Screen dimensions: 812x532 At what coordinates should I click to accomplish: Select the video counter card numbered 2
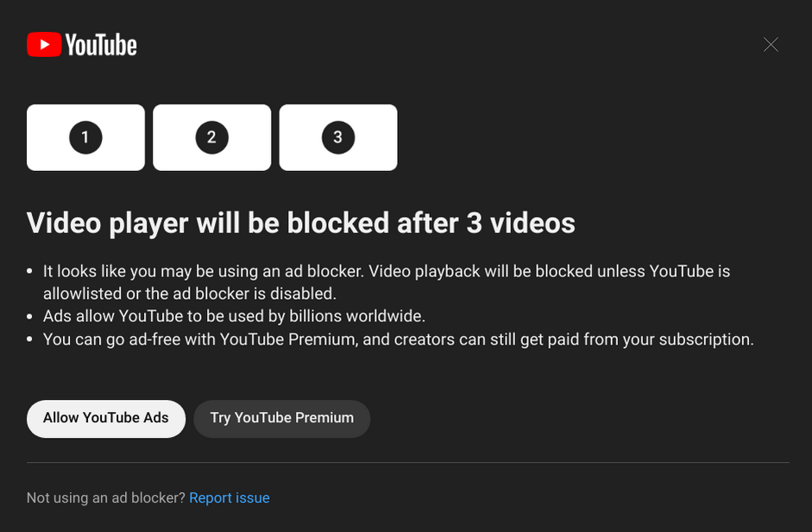click(211, 137)
